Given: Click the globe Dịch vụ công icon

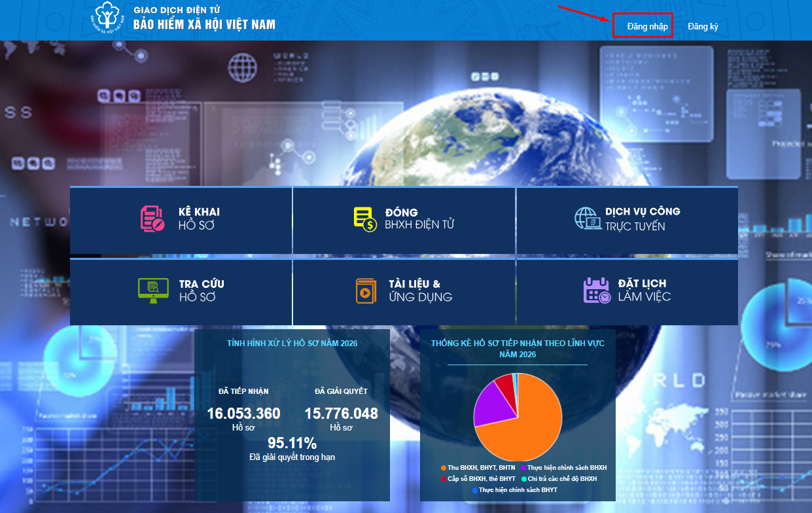Looking at the screenshot, I should click(587, 218).
